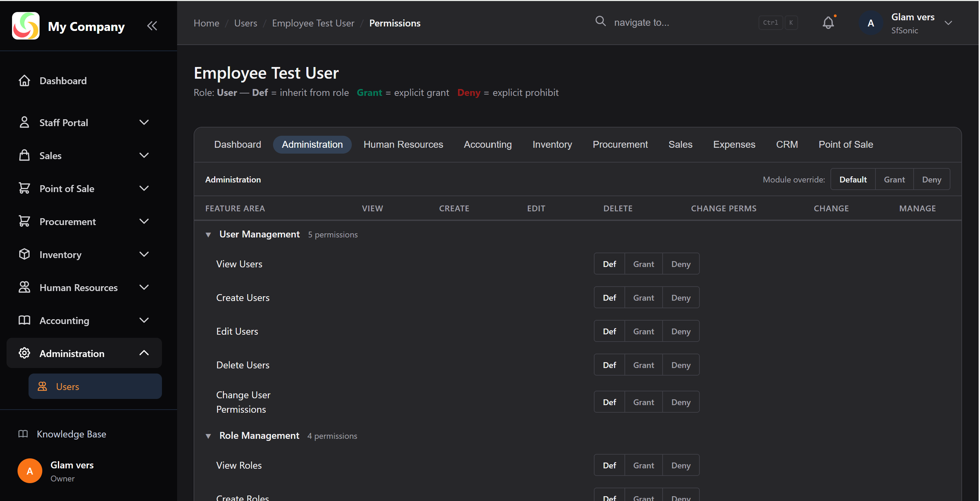The image size is (980, 501).
Task: Set View Users permission to Grant
Action: [643, 264]
